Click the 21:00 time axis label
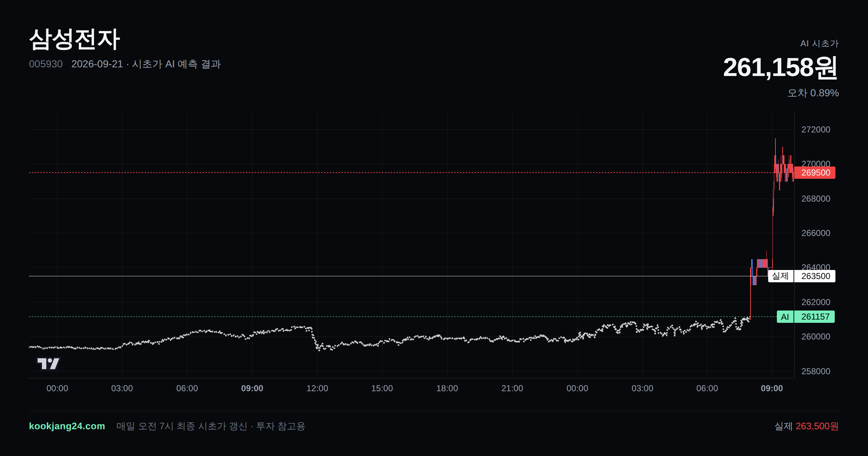868x456 pixels. [x=512, y=388]
